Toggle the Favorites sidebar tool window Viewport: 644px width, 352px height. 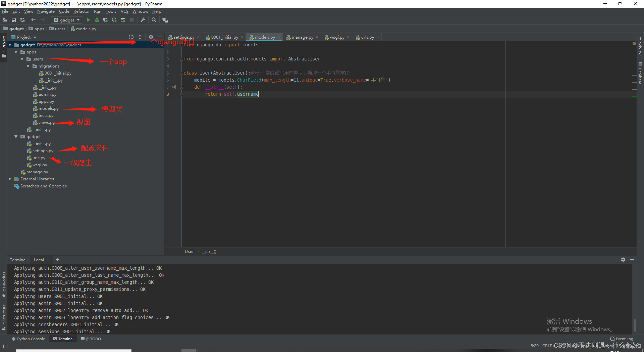(4, 284)
